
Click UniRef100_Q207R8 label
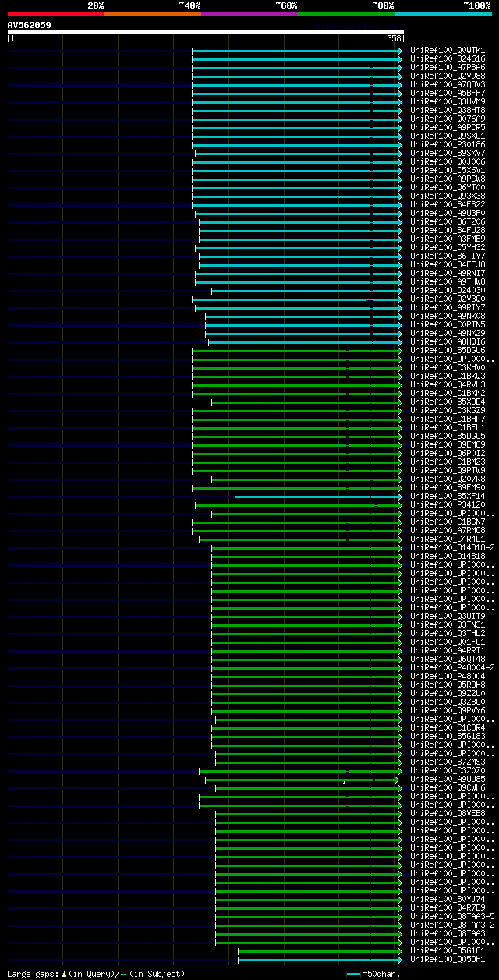448,479
